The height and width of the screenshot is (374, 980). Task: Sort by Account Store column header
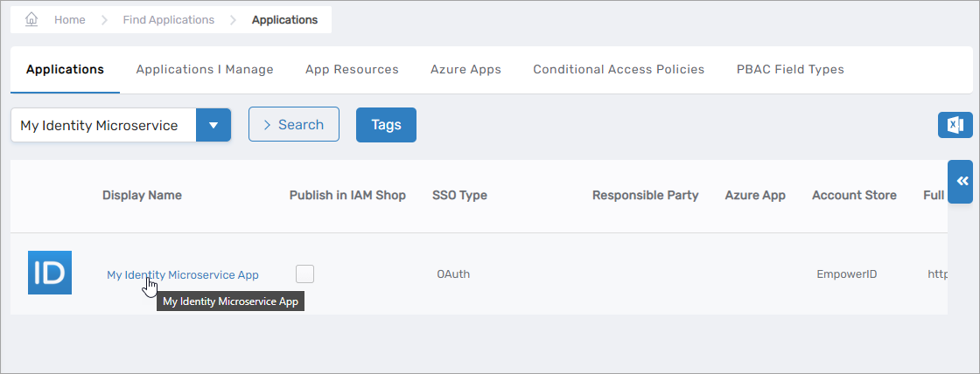[x=854, y=195]
